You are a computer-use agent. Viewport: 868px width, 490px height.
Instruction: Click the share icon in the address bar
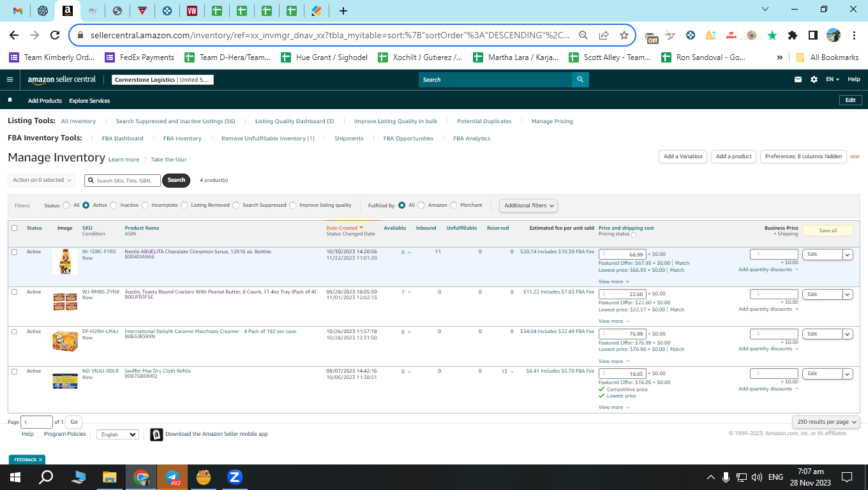[x=604, y=36]
